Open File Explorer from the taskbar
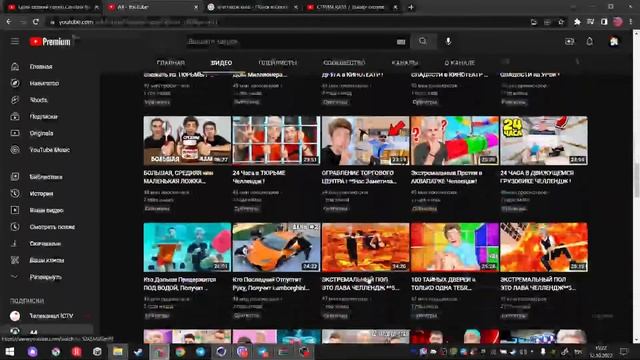 [118, 351]
